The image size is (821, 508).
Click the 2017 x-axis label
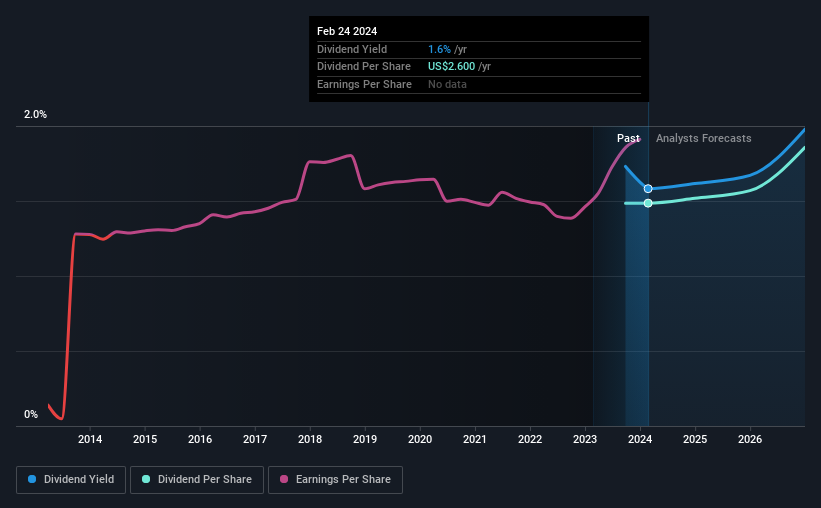(x=255, y=439)
